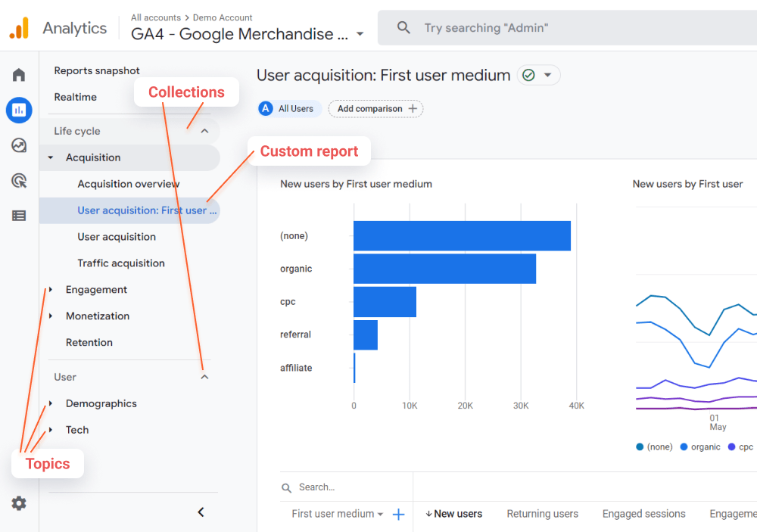Open the property selector dropdown arrow
The width and height of the screenshot is (757, 532).
pyautogui.click(x=360, y=34)
